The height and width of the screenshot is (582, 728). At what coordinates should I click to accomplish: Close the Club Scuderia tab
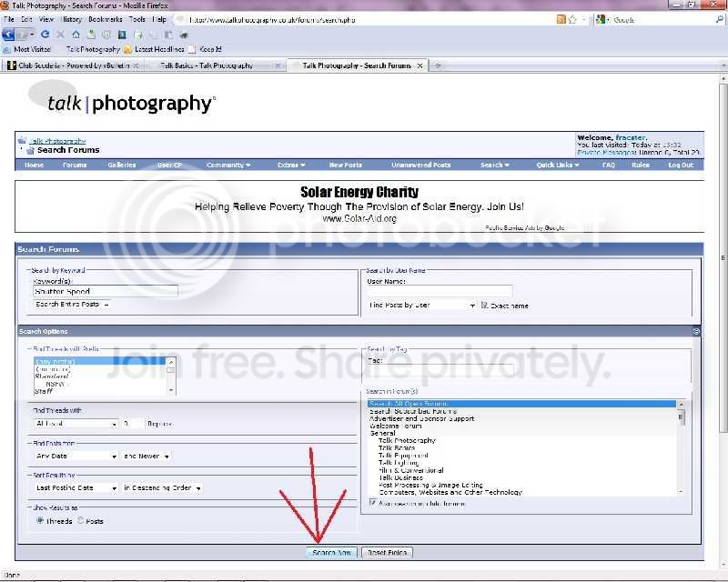(136, 65)
